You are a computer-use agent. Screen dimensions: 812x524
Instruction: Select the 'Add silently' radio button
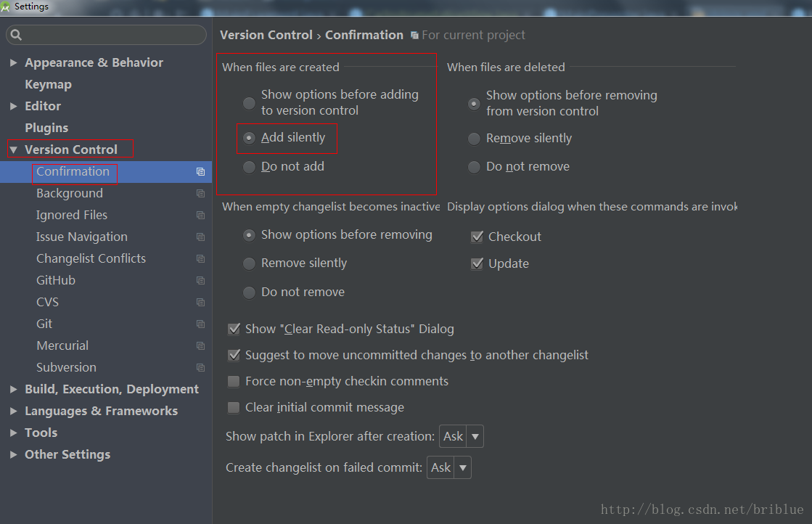tap(249, 138)
